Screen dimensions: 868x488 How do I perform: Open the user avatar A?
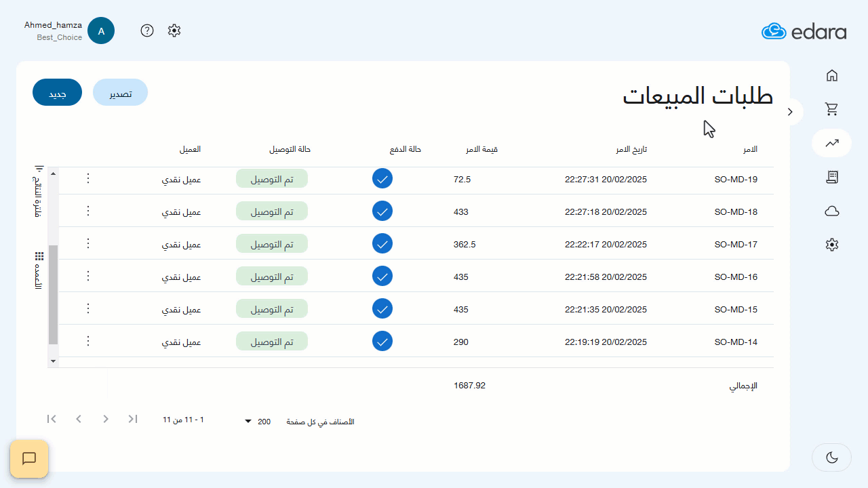coord(101,30)
